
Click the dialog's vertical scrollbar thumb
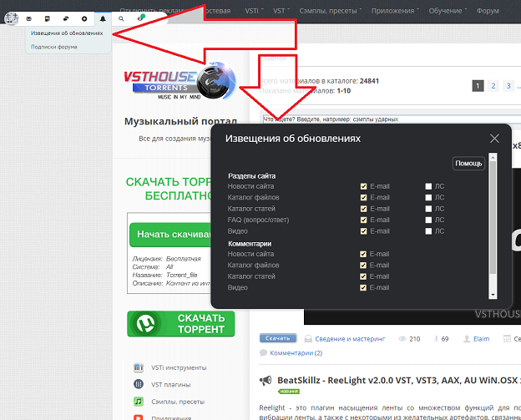click(x=493, y=218)
